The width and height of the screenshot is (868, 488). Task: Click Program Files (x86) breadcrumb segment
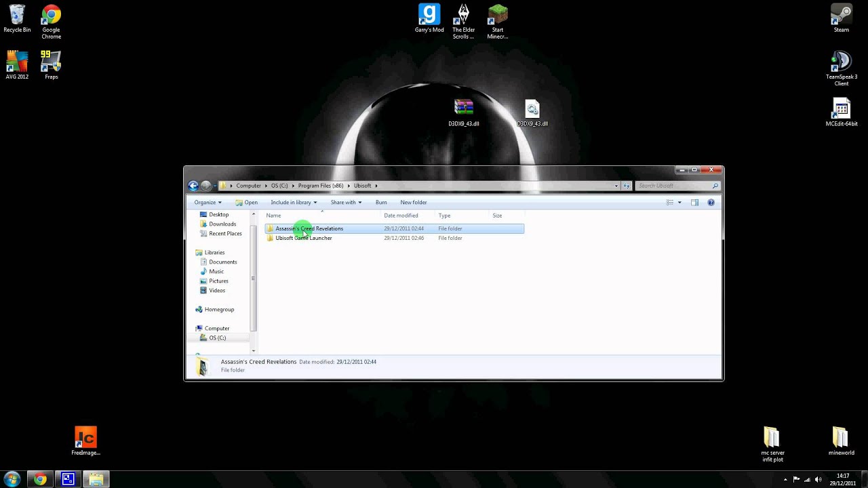pos(321,186)
